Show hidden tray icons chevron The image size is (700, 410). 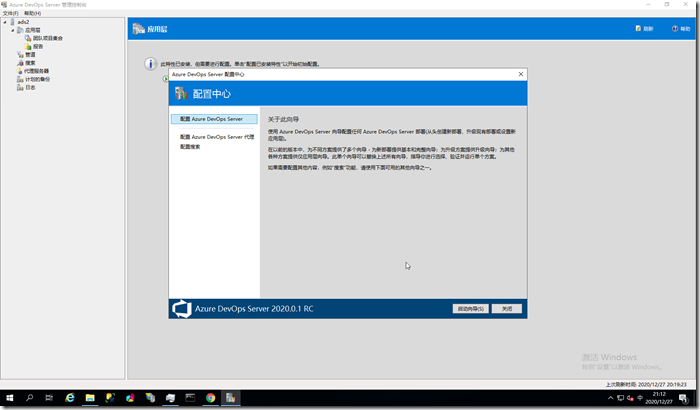click(610, 397)
